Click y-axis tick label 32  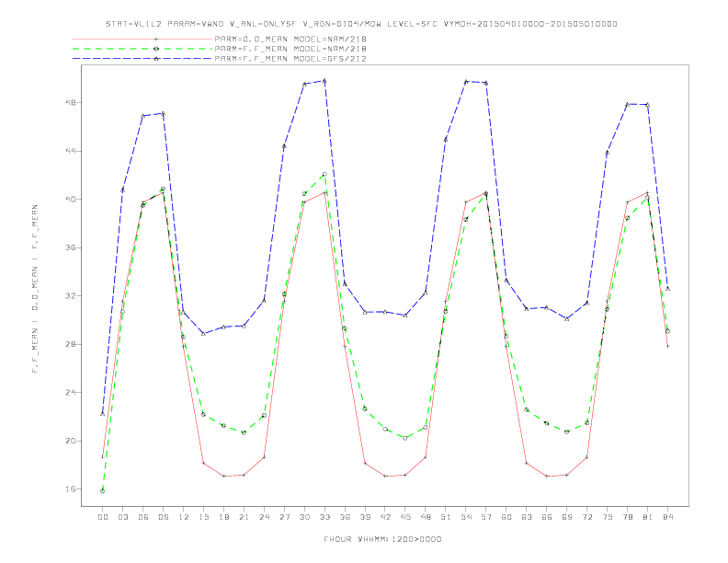coord(70,296)
